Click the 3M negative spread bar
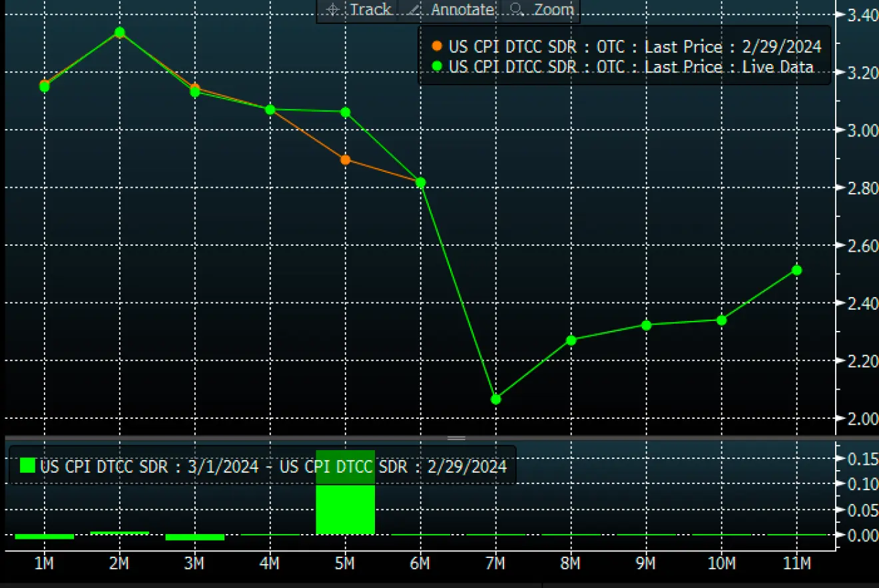The width and height of the screenshot is (879, 588). click(195, 537)
